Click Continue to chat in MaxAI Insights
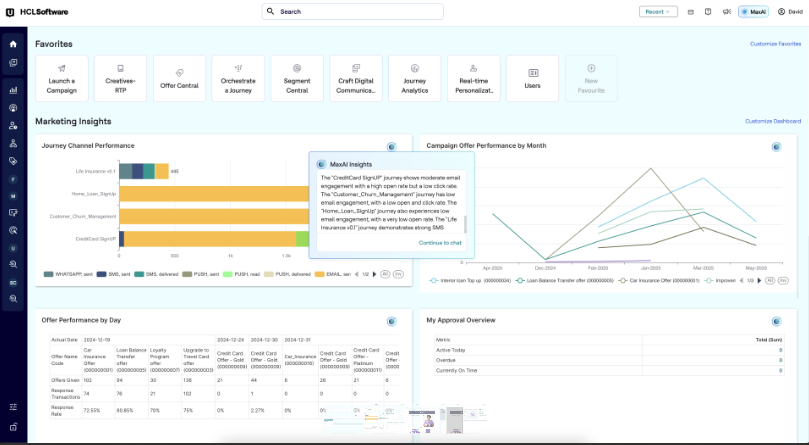The image size is (809, 445). (x=440, y=243)
